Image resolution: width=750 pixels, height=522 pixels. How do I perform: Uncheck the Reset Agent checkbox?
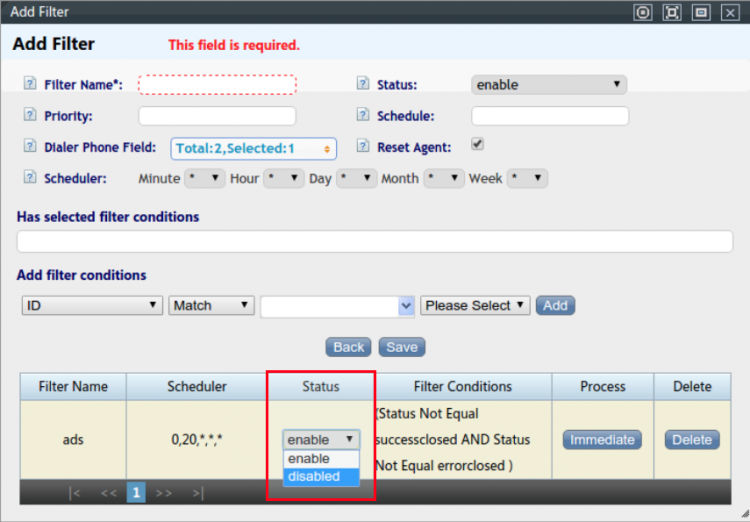click(x=477, y=144)
